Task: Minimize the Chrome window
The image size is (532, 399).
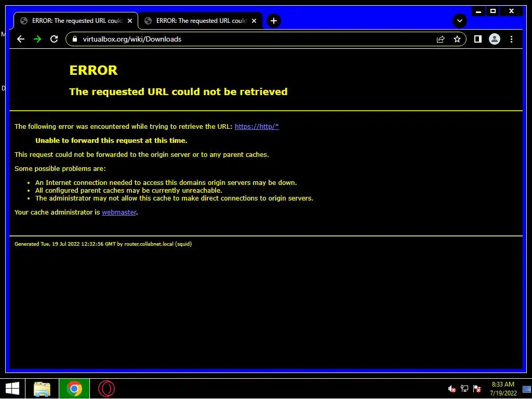Action: pyautogui.click(x=478, y=11)
